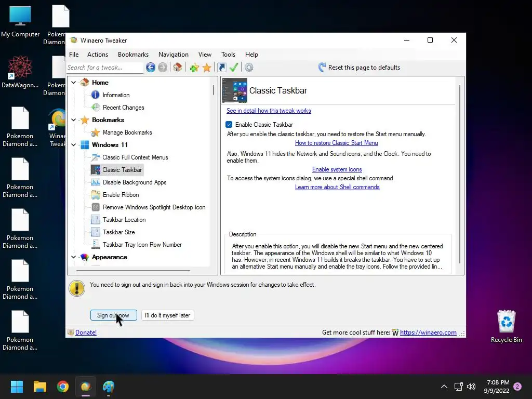Select the Information tree item
The image size is (532, 399).
(116, 95)
